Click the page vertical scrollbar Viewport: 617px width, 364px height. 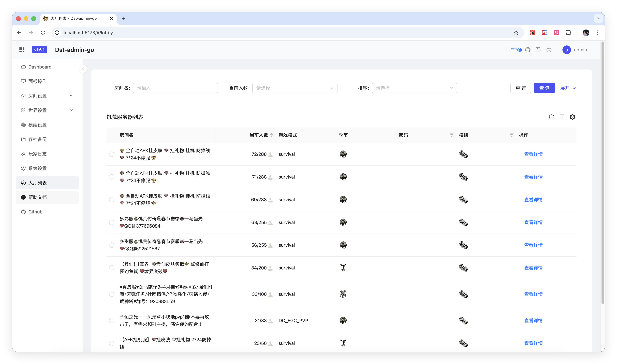pyautogui.click(x=603, y=173)
